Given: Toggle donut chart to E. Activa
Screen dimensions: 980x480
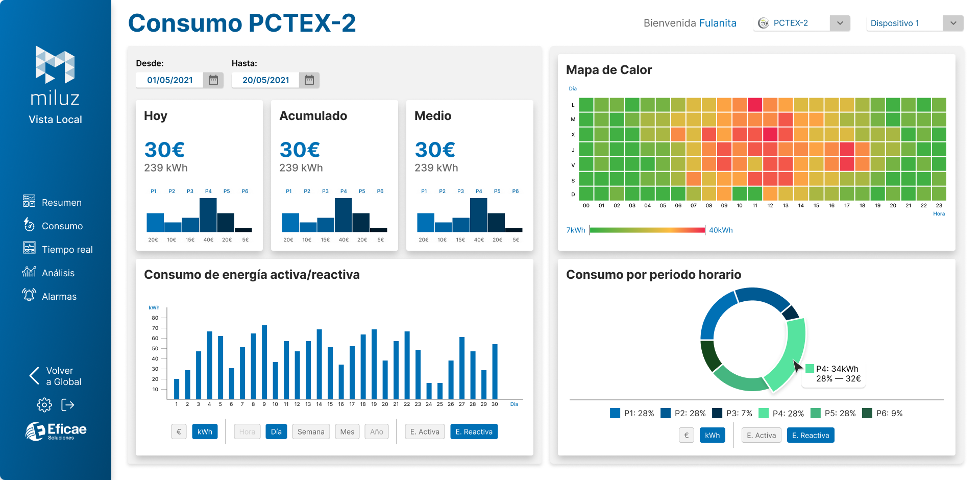Looking at the screenshot, I should click(761, 436).
